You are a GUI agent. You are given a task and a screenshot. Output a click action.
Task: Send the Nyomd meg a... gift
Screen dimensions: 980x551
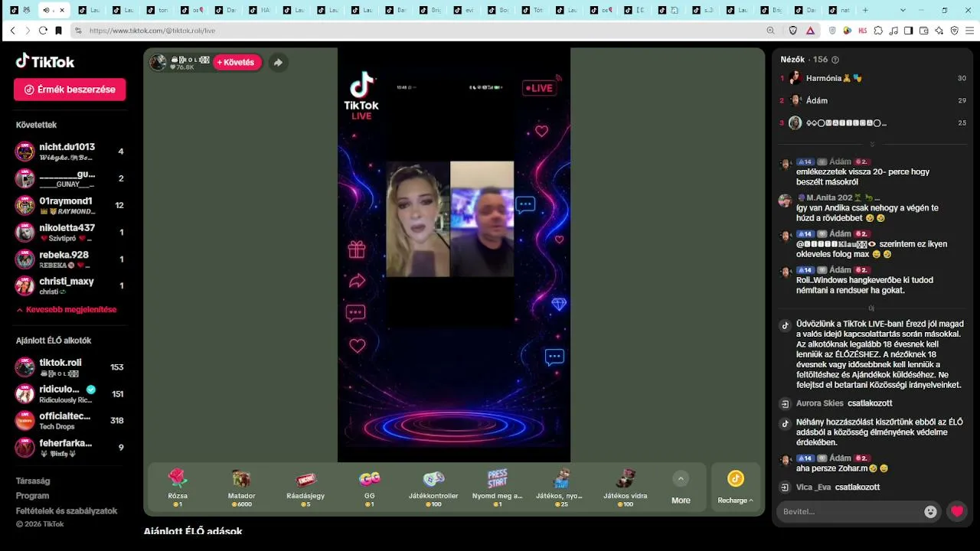498,487
